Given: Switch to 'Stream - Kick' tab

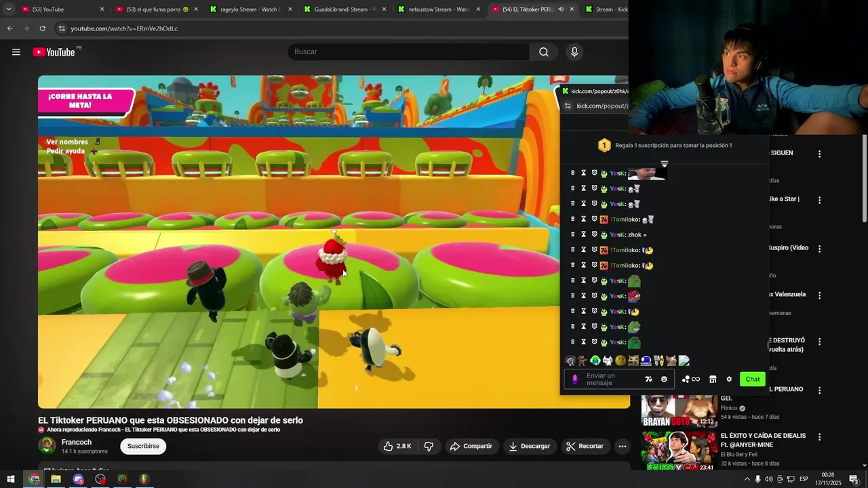Looking at the screenshot, I should (x=605, y=9).
